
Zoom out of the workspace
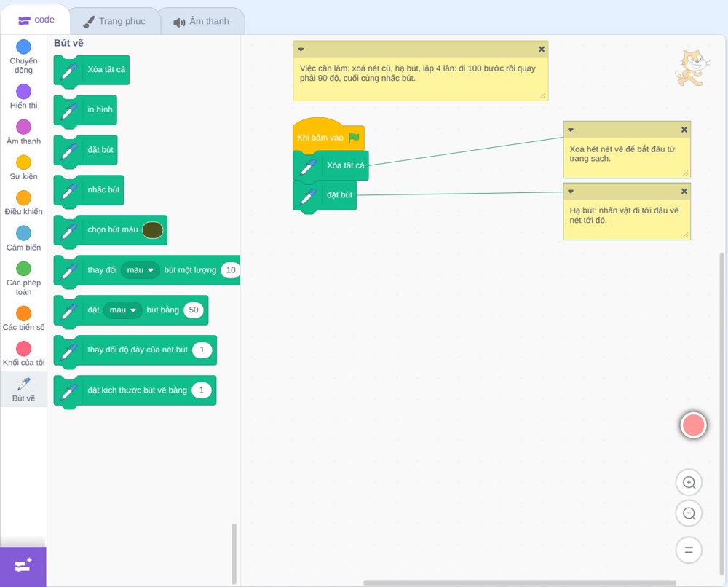(x=689, y=513)
